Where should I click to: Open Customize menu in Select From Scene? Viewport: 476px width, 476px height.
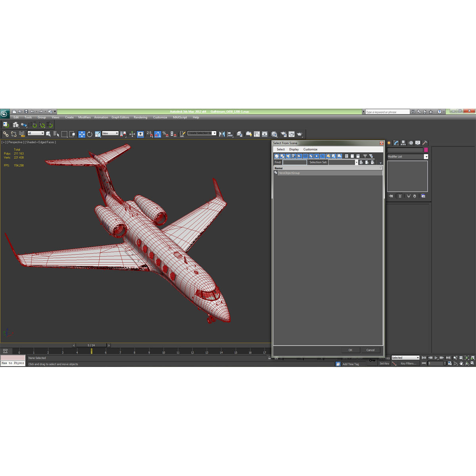pos(310,150)
